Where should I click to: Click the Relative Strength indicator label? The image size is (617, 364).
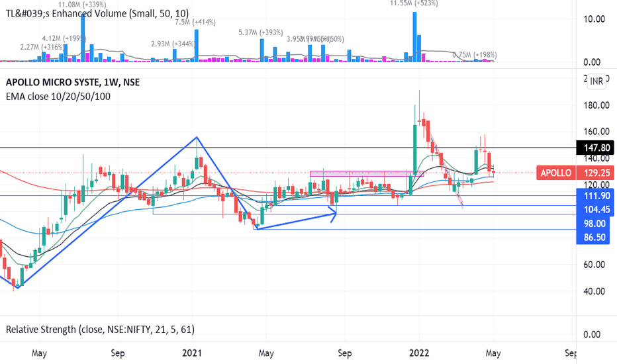click(100, 330)
